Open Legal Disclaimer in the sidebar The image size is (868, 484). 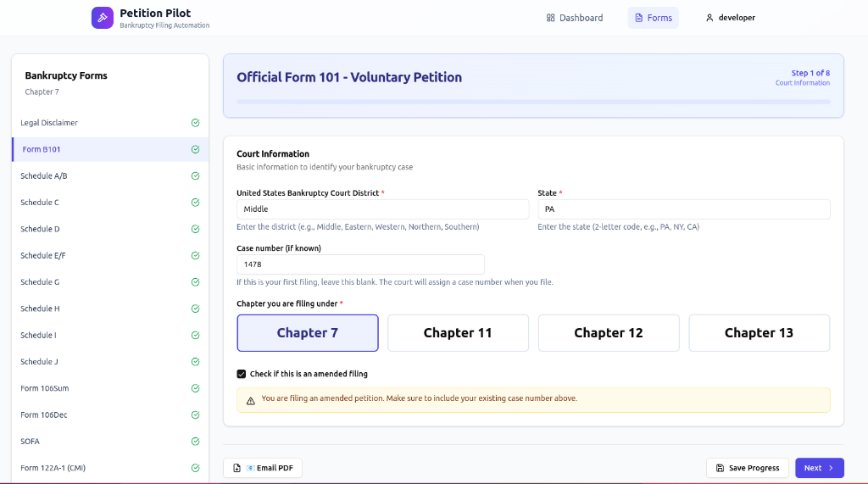(x=110, y=123)
